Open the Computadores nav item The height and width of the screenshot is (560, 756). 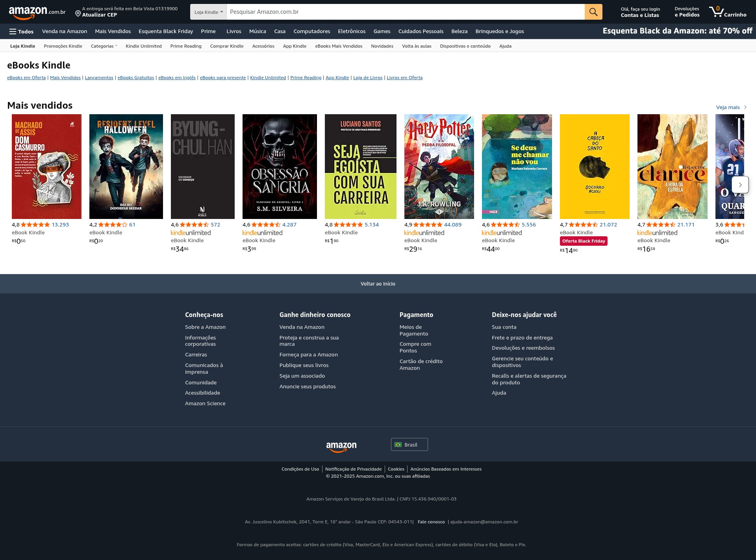[312, 31]
